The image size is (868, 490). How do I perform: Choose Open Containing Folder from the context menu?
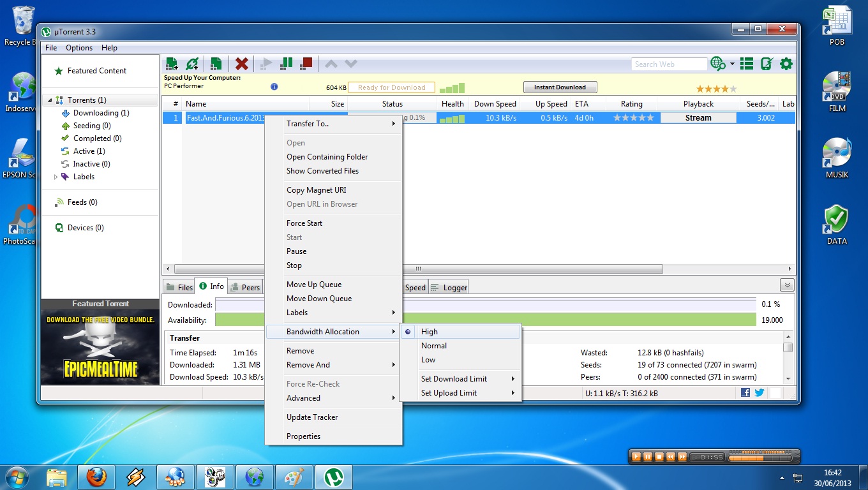pyautogui.click(x=333, y=157)
